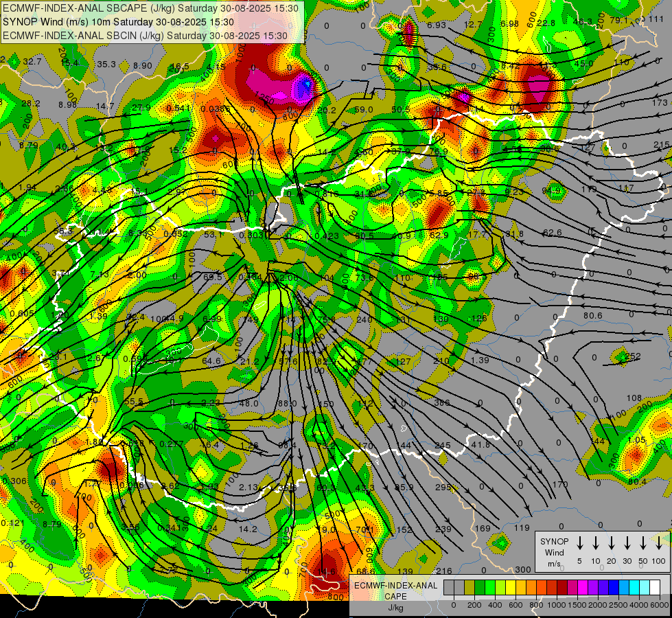Click the '41.8' value on the map
Viewport: 672px width, 618px height.
(x=480, y=445)
